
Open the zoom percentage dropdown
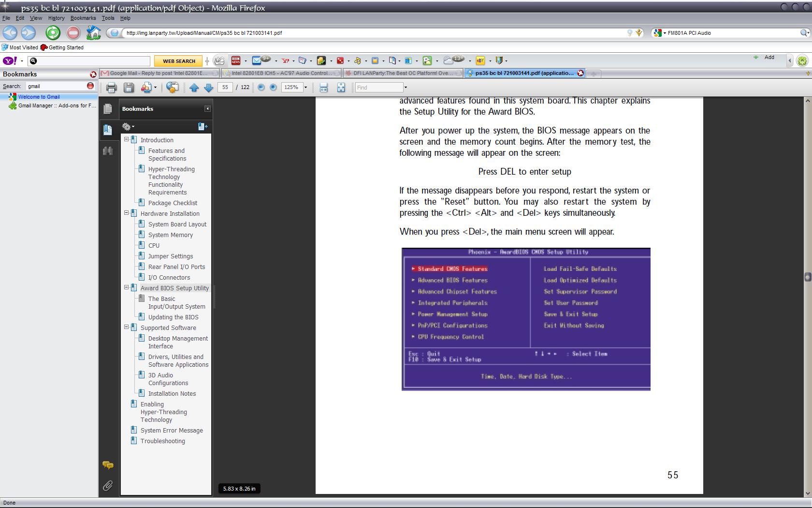tap(305, 88)
